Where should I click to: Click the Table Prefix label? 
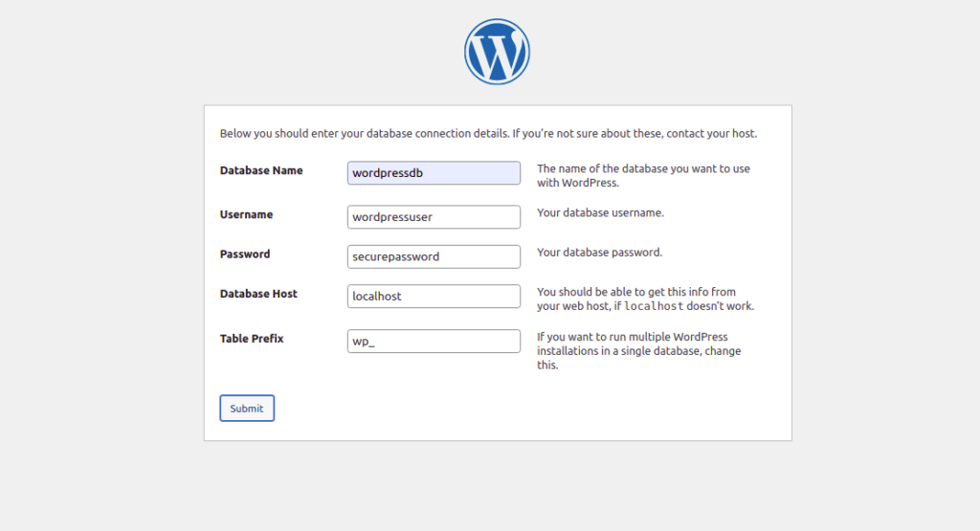(252, 339)
